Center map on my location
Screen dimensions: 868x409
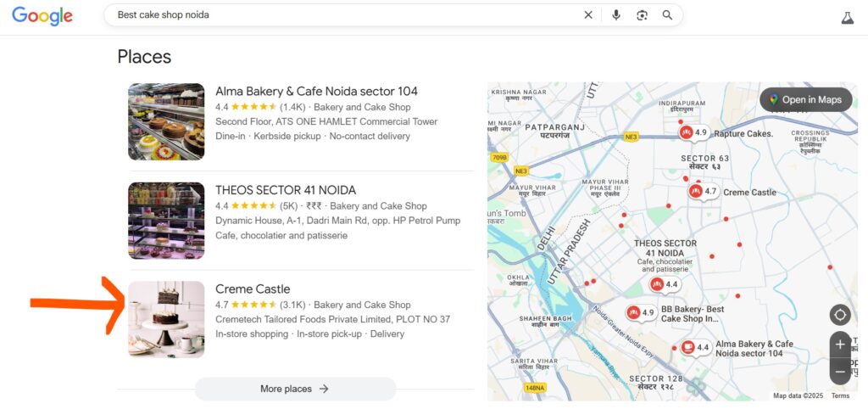(x=840, y=315)
